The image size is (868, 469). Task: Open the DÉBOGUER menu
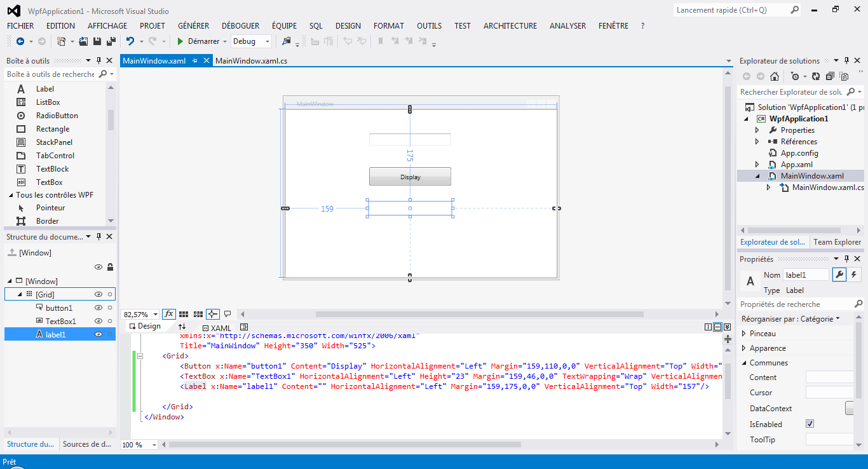(240, 25)
